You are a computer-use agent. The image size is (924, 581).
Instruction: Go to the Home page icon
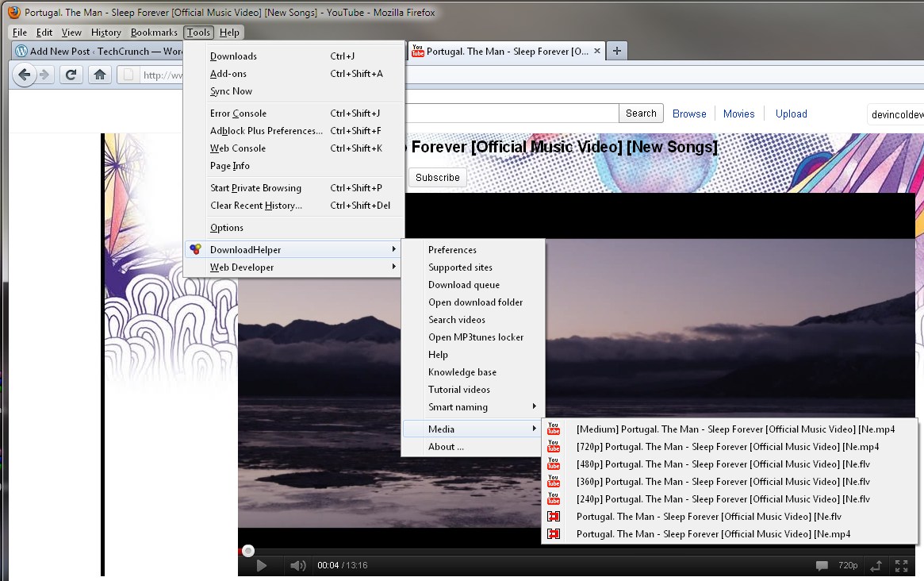pyautogui.click(x=100, y=75)
